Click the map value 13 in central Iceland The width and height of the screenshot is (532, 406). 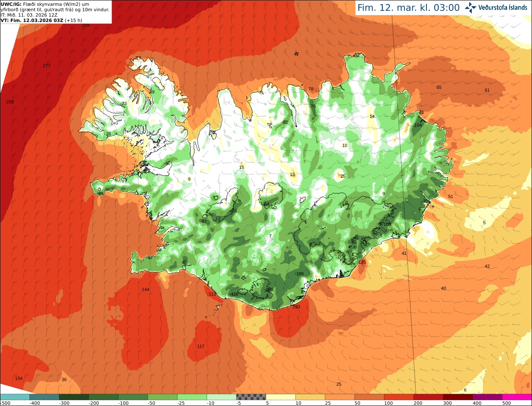click(292, 174)
